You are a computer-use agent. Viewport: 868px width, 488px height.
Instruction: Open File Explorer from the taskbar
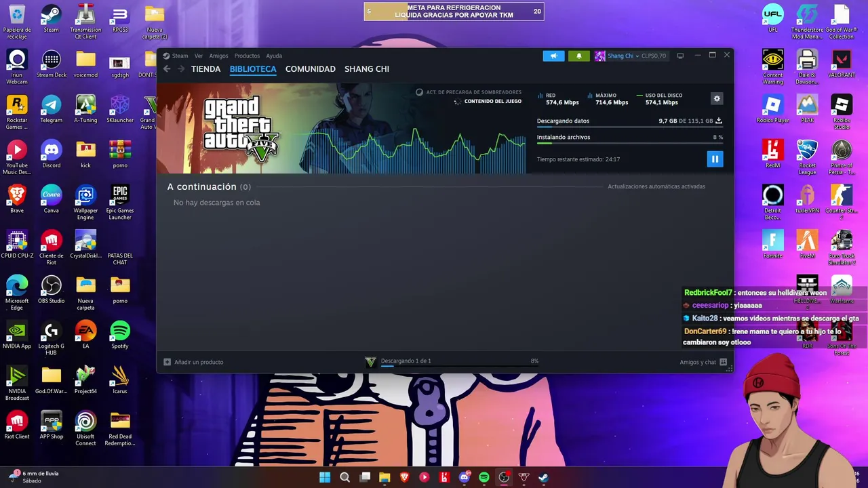[x=384, y=477]
